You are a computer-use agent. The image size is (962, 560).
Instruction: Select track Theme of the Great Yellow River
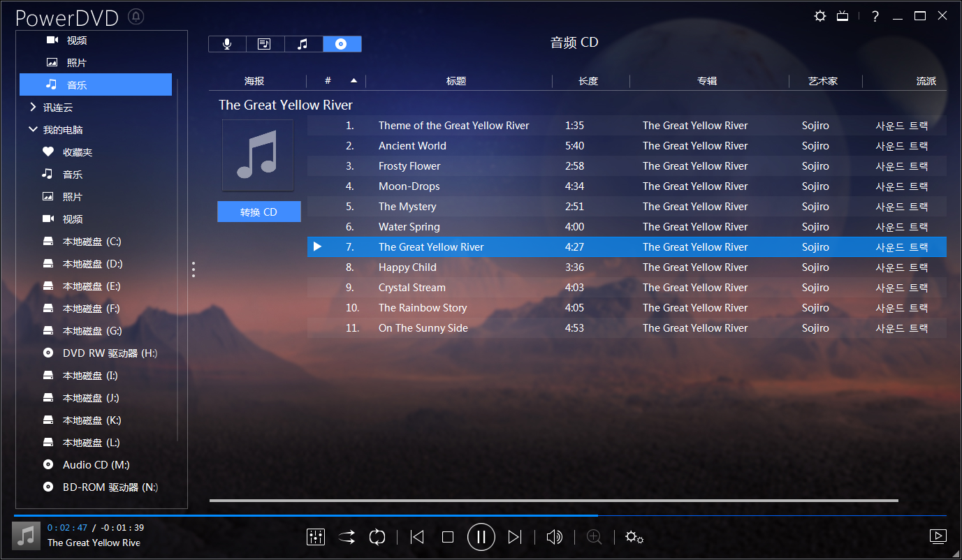pos(627,126)
